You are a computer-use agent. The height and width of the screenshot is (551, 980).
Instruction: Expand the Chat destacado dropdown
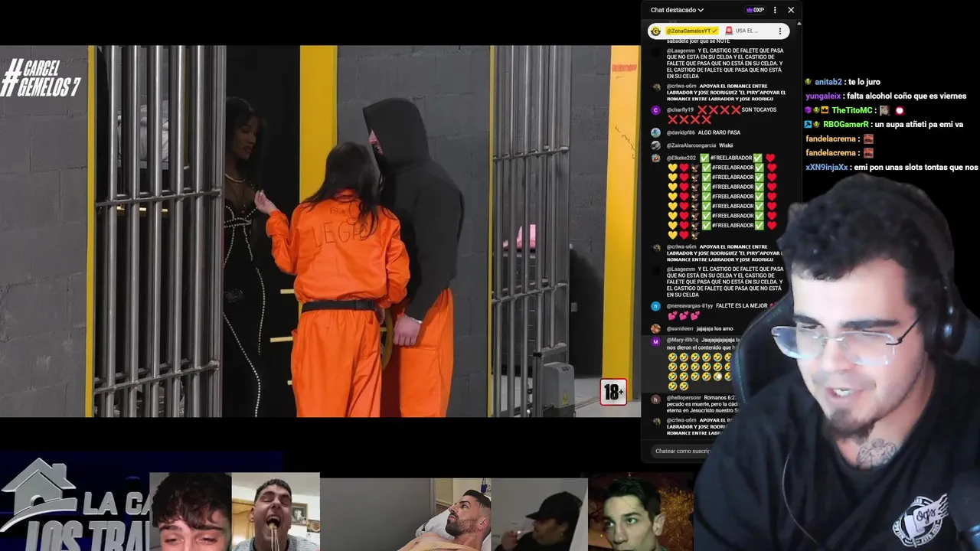click(677, 10)
